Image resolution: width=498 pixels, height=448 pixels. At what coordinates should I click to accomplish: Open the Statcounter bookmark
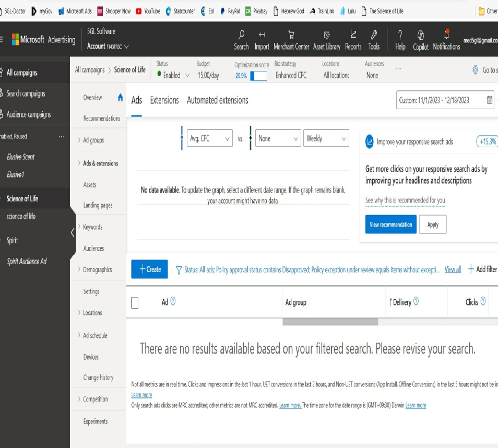(x=180, y=11)
